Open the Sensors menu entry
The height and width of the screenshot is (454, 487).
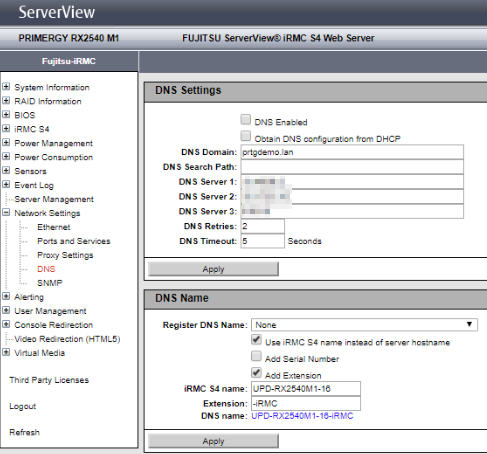(x=30, y=171)
